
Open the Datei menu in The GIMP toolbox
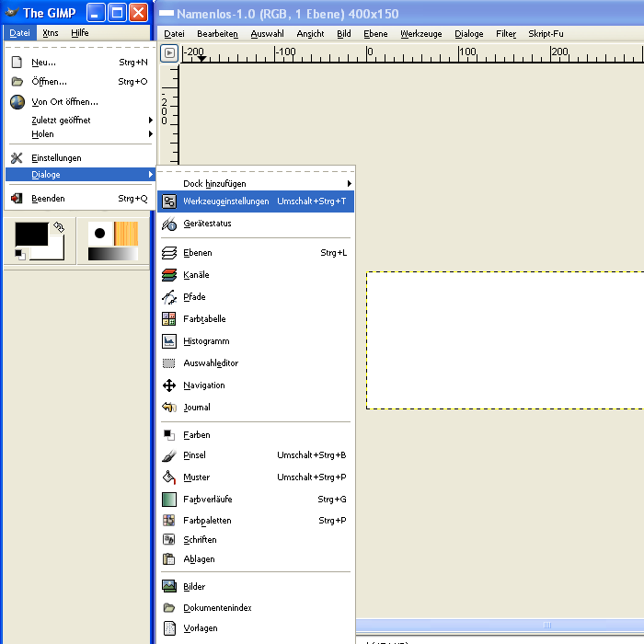tap(19, 33)
